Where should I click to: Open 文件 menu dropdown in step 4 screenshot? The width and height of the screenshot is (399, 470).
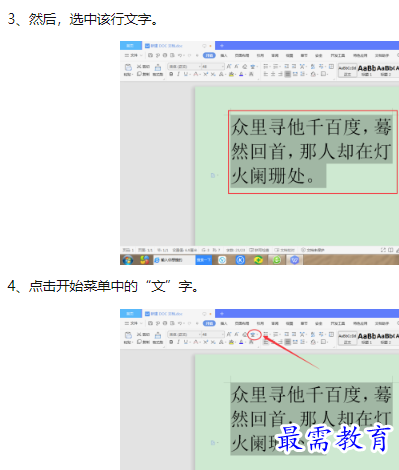[133, 323]
